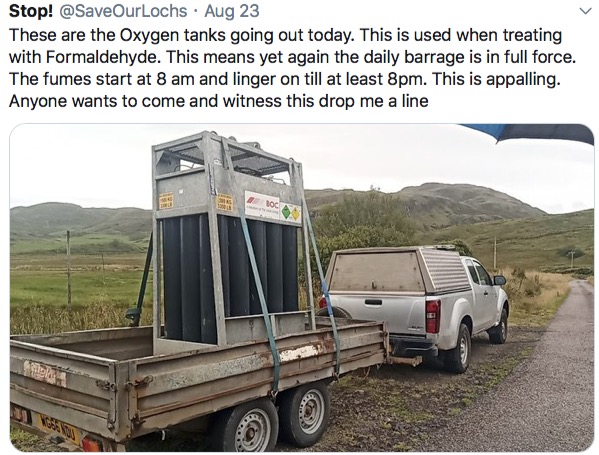Select the tweet text mentioning Formaldehyde
This screenshot has width=599, height=455.
pos(292,68)
